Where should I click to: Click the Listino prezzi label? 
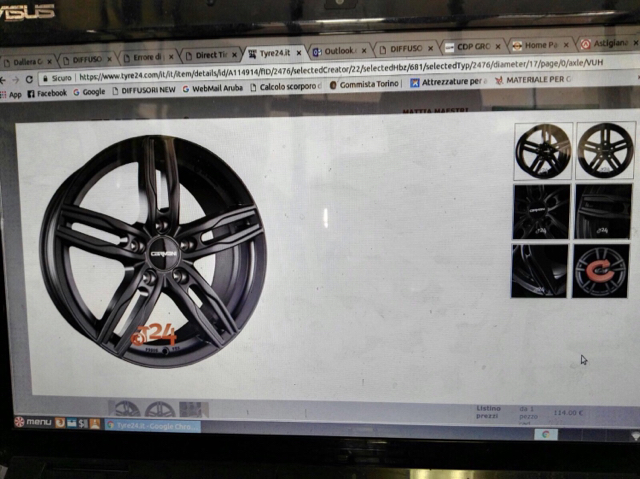[x=488, y=412]
